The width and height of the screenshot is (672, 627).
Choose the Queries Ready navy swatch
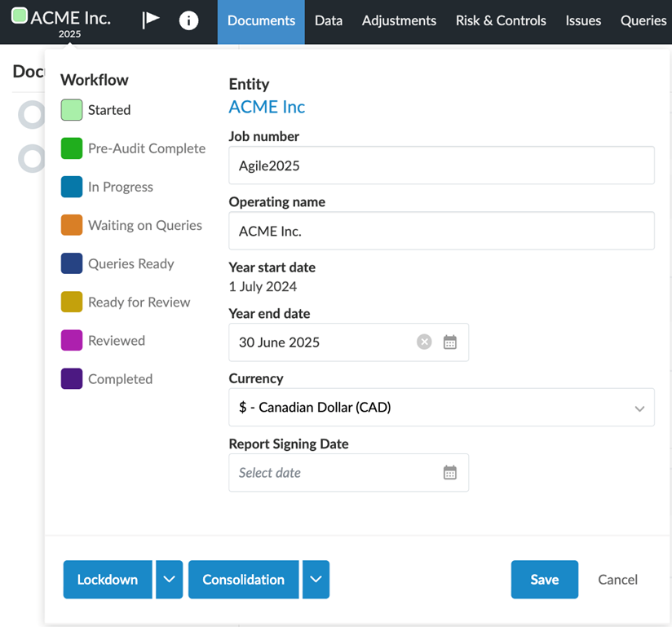click(x=72, y=263)
